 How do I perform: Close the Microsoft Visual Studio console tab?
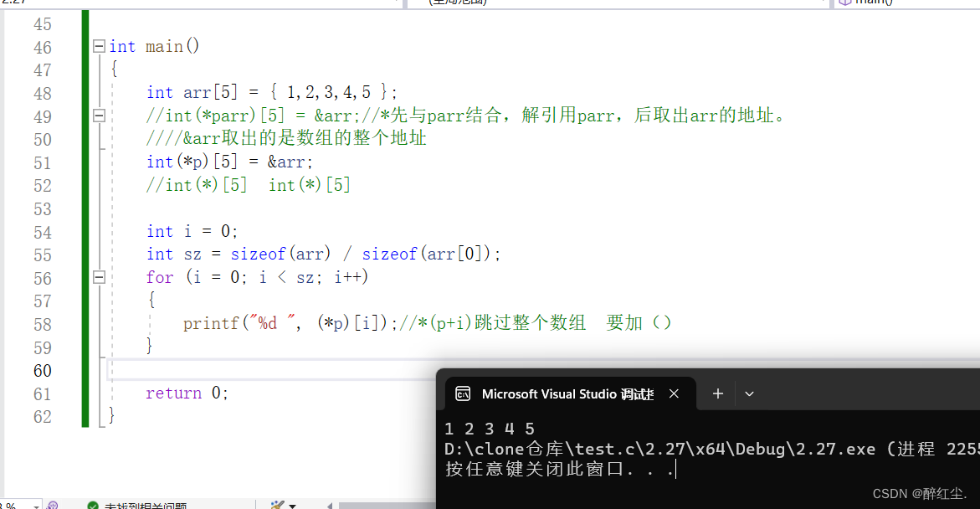click(674, 394)
